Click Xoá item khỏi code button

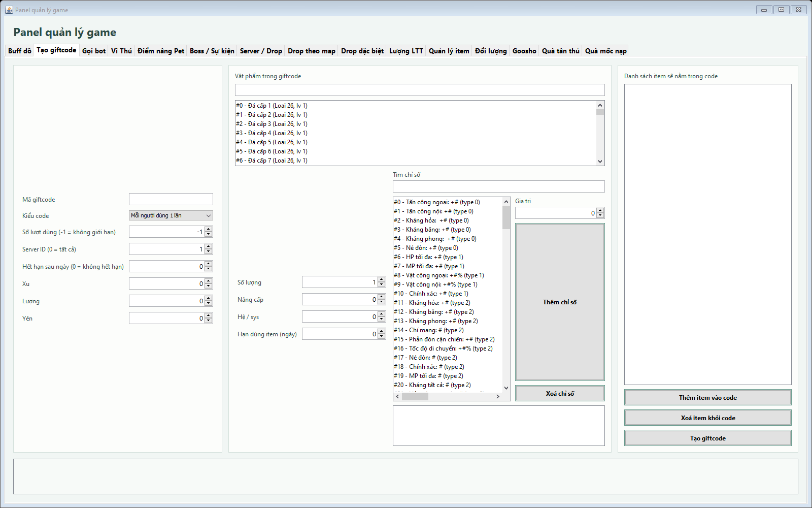[708, 418]
